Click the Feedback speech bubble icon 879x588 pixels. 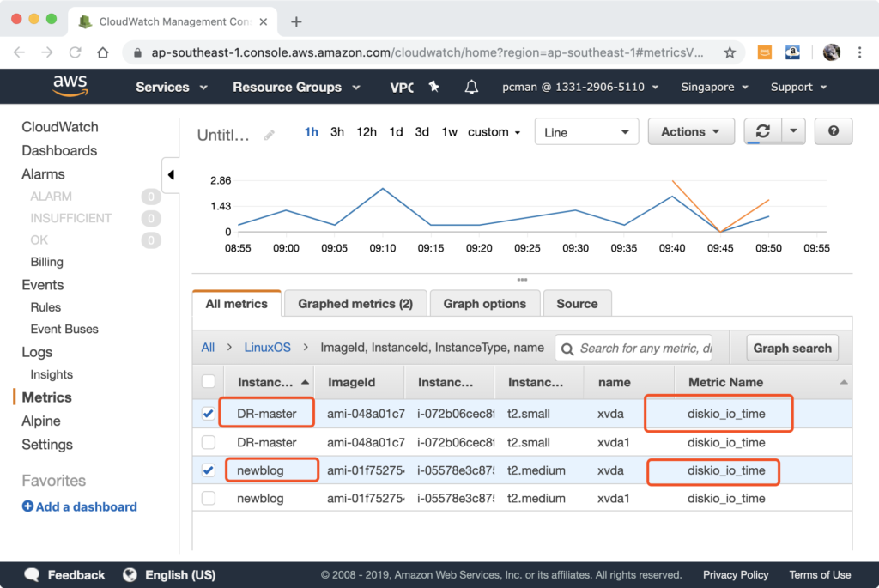(32, 574)
